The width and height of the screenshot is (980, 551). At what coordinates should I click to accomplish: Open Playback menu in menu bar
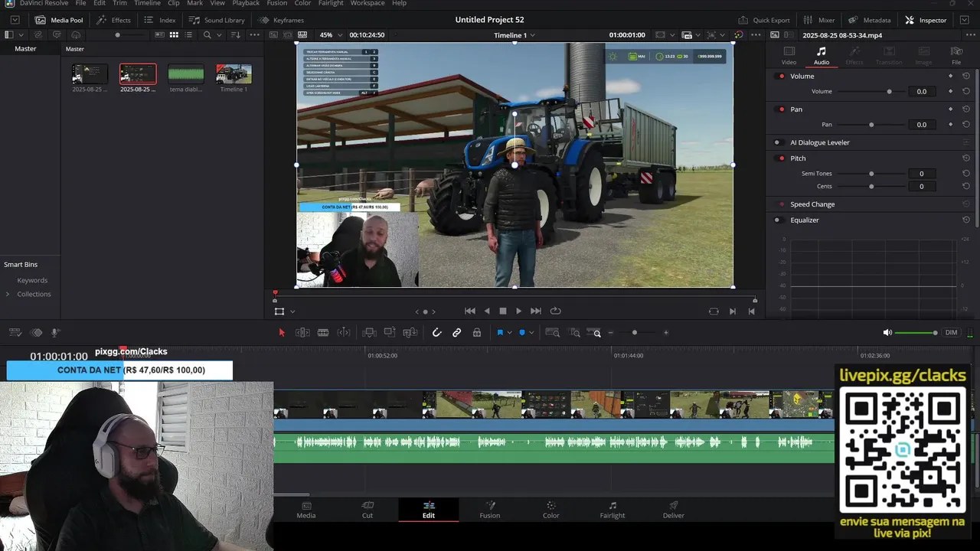coord(246,3)
